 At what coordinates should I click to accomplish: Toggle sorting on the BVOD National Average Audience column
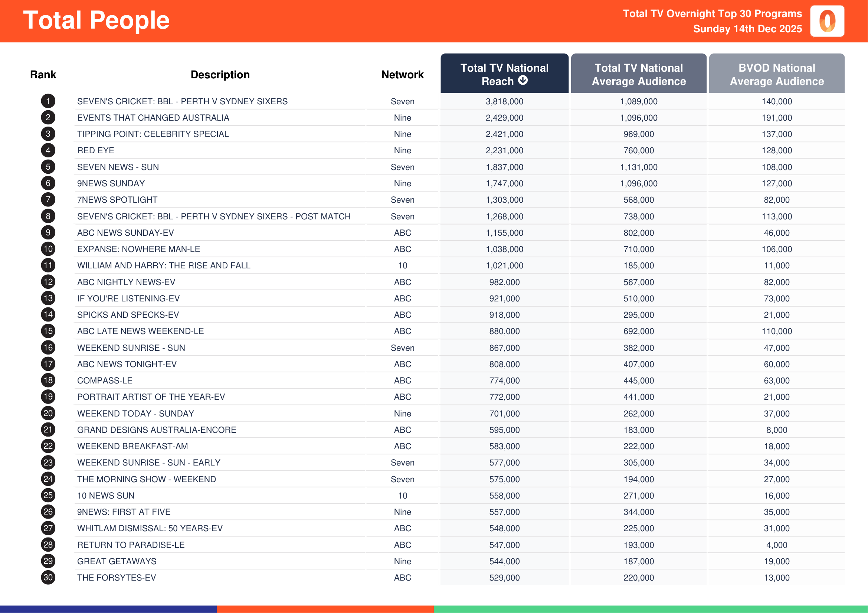click(x=776, y=75)
